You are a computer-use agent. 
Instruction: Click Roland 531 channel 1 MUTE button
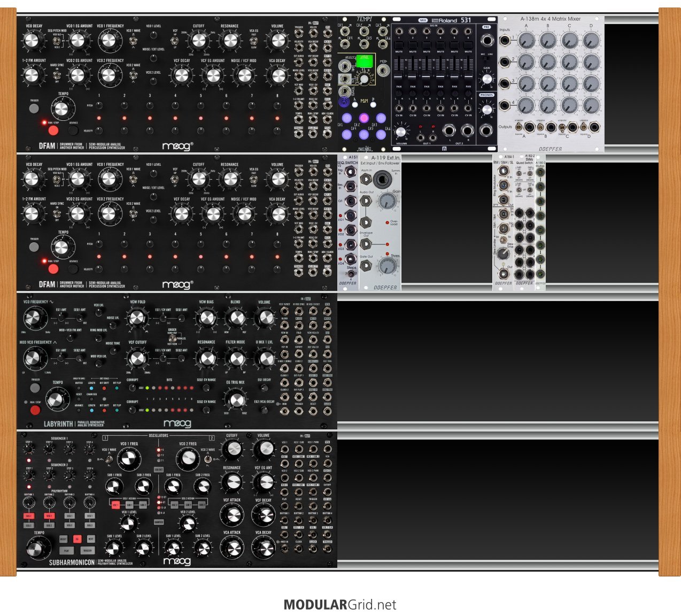click(x=399, y=45)
